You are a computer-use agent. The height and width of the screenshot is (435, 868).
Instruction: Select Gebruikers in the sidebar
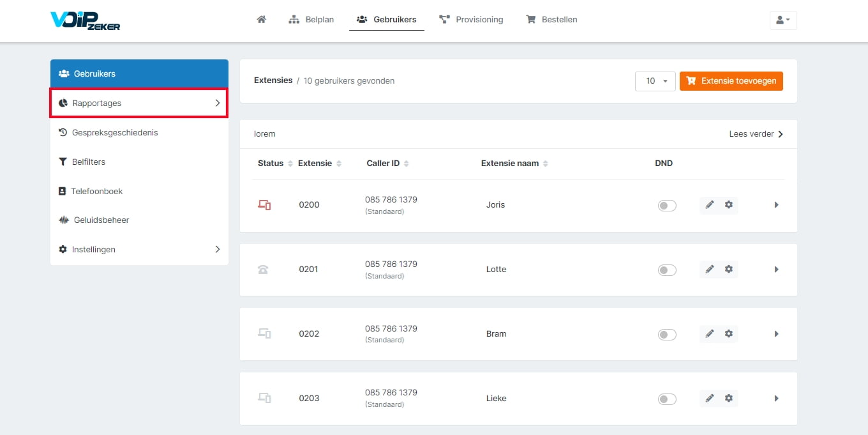coord(139,73)
